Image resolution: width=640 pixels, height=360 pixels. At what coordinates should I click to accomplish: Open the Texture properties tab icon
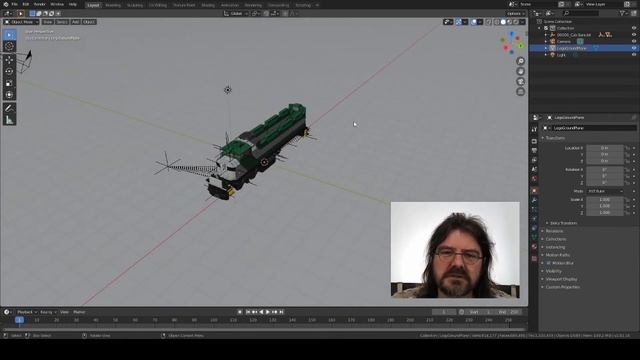pos(534,258)
